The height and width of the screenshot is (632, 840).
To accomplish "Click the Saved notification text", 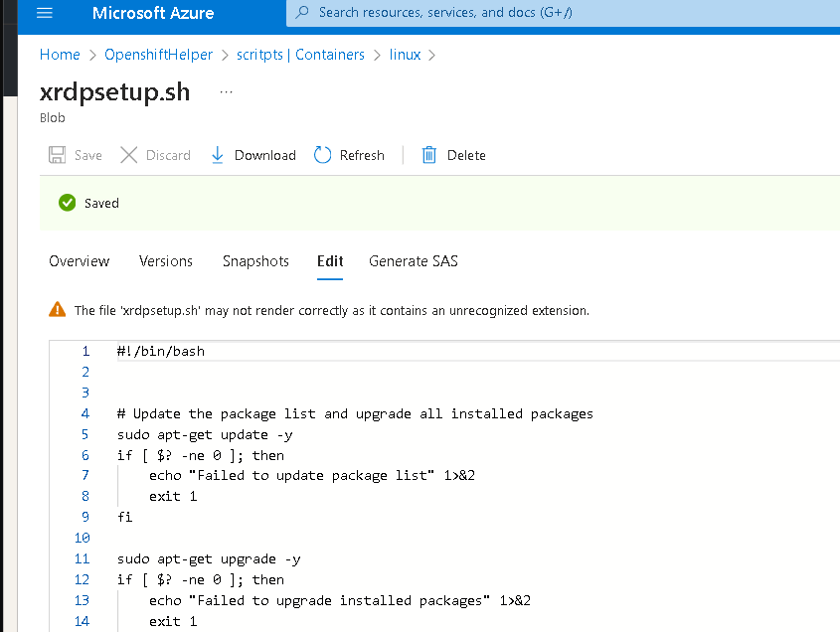I will (101, 203).
